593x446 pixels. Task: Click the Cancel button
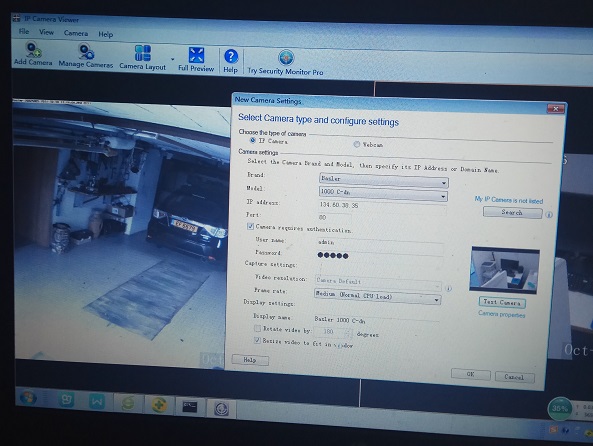(514, 377)
